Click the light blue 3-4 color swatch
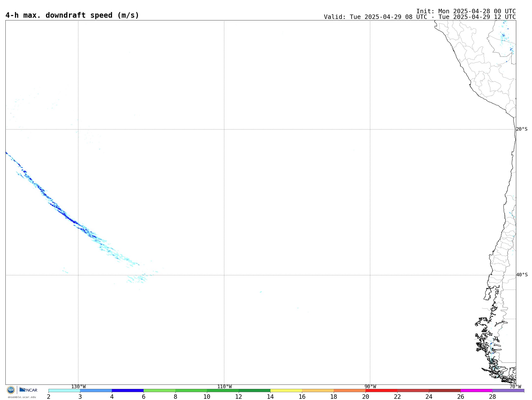This screenshot has height=400, width=532. [x=96, y=391]
